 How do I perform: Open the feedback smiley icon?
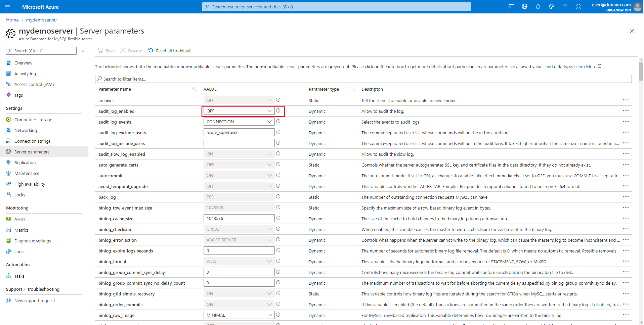(x=578, y=7)
